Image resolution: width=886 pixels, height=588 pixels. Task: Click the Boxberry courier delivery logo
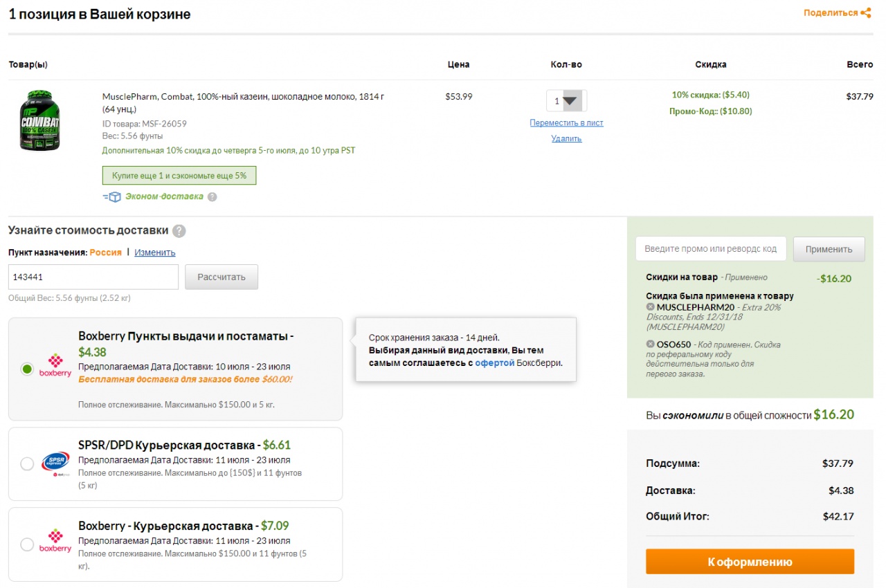pos(55,541)
